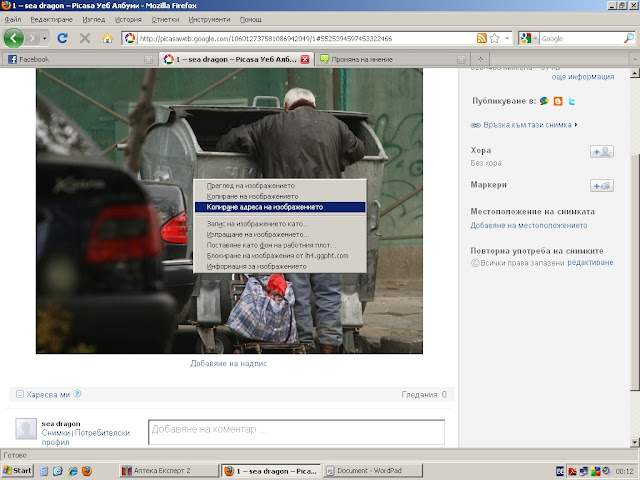Click the Добавяне на коментар comment box
Screen dimensions: 640x480
(296, 432)
